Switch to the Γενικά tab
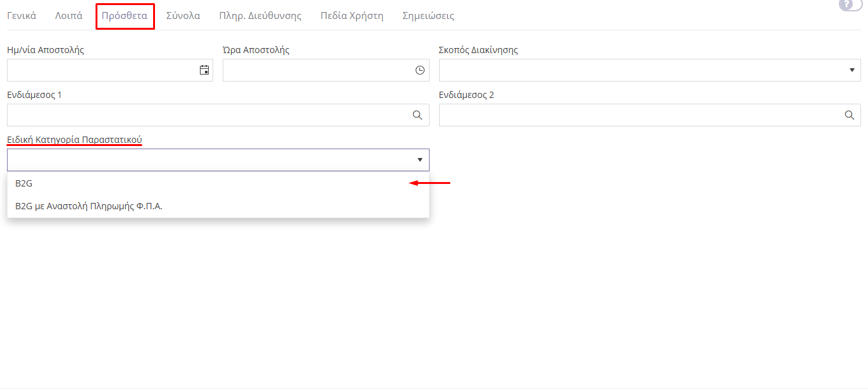 coord(22,16)
